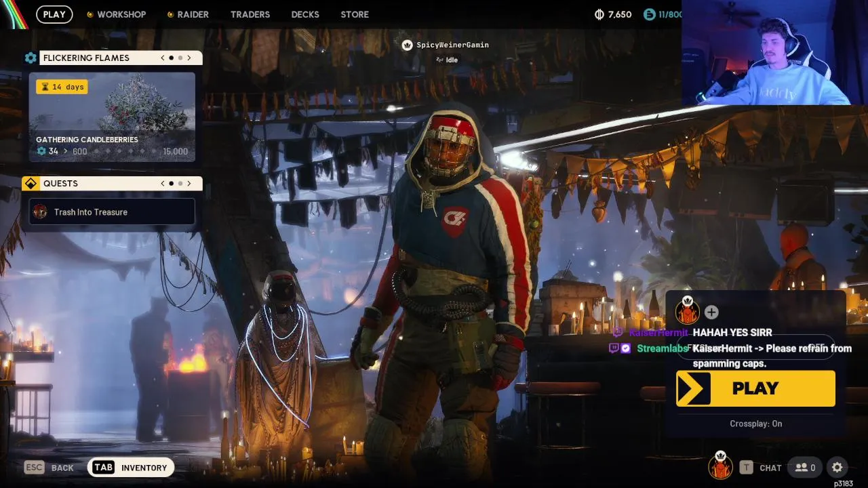Open the Play tab in top navigation
Image resolution: width=868 pixels, height=488 pixels.
tap(54, 14)
